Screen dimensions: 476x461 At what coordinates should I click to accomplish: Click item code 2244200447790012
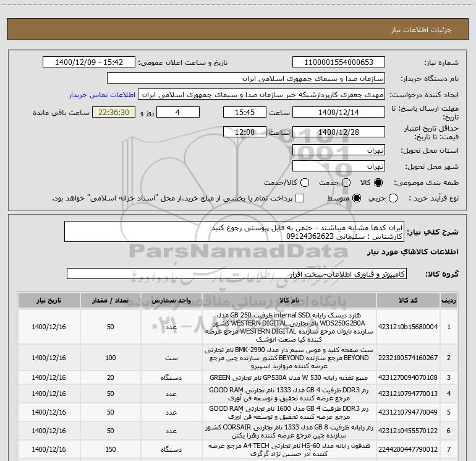pos(408,449)
